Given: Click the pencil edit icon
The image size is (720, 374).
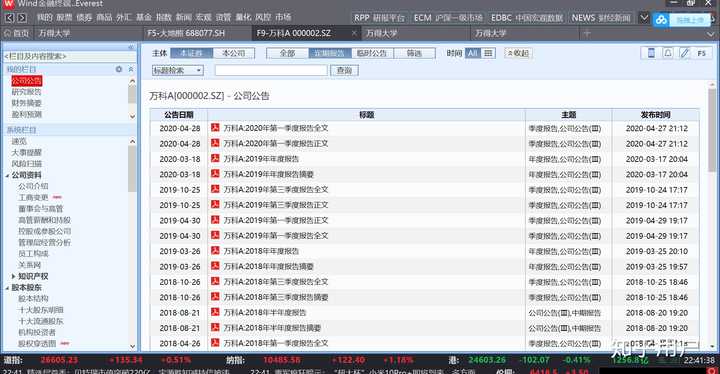Looking at the screenshot, I should pos(684,53).
